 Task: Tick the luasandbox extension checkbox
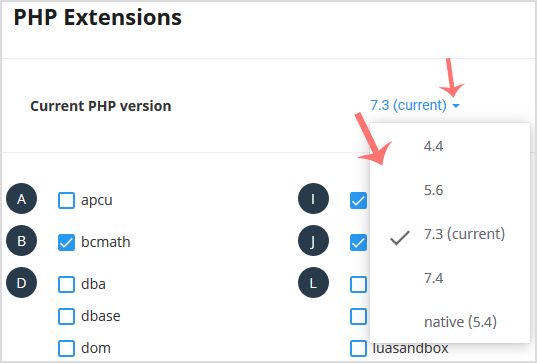click(x=358, y=348)
